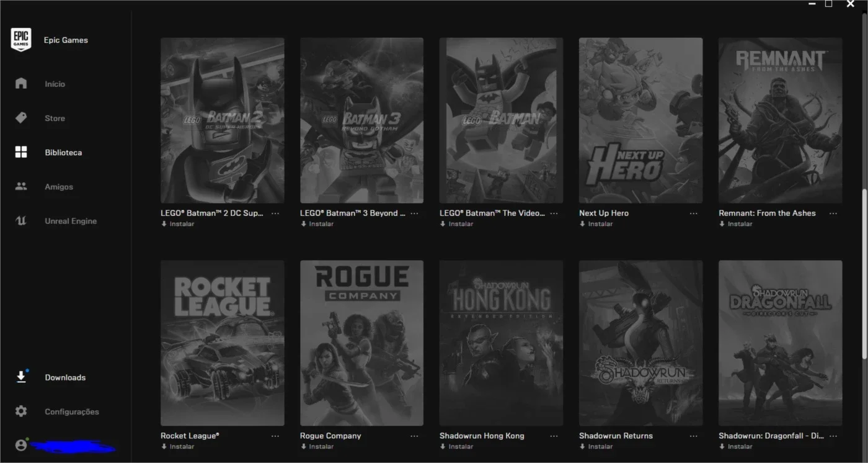Viewport: 868px width, 463px height.
Task: Open options menu for Shadowrun Returns
Action: pyautogui.click(x=694, y=436)
